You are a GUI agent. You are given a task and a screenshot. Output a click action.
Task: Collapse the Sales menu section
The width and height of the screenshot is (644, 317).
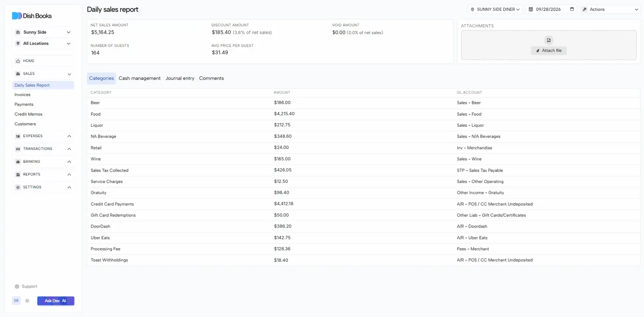pos(69,74)
